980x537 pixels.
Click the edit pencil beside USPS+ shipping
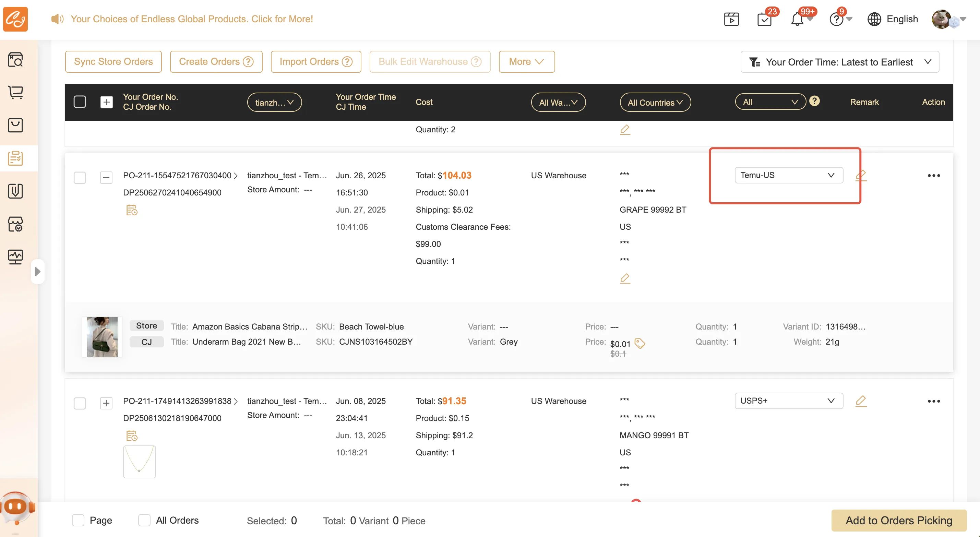pos(861,401)
